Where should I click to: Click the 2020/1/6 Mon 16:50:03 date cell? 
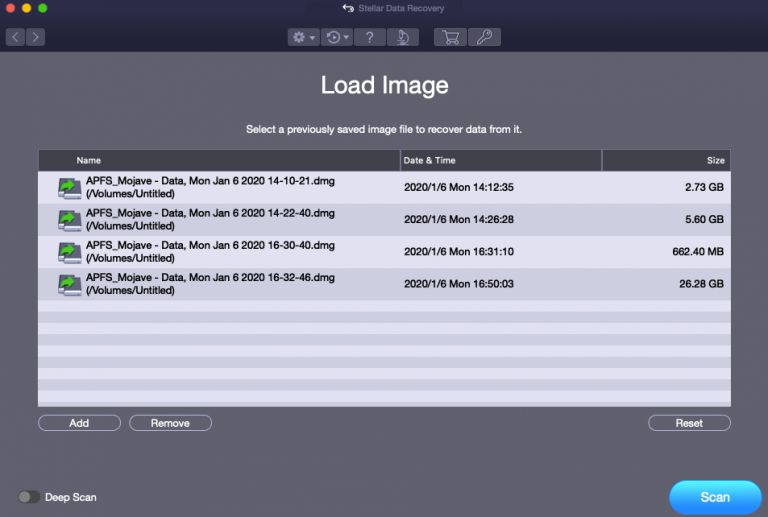[458, 284]
